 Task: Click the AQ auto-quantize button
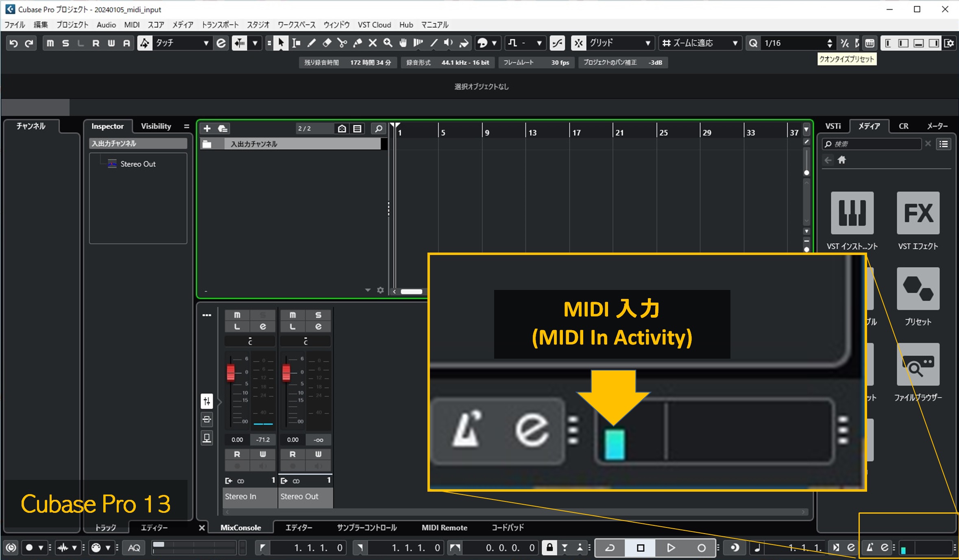pos(134,548)
